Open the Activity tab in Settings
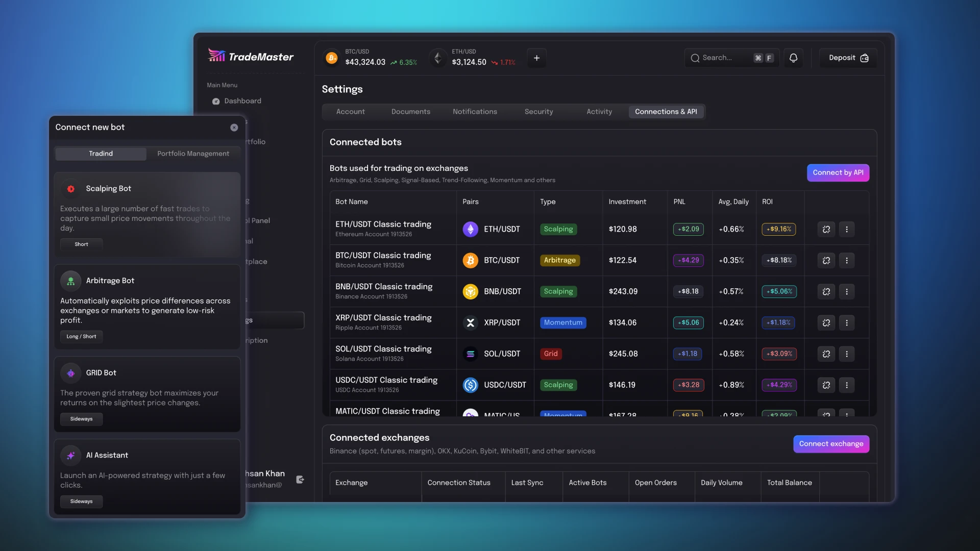The height and width of the screenshot is (551, 980). 599,111
